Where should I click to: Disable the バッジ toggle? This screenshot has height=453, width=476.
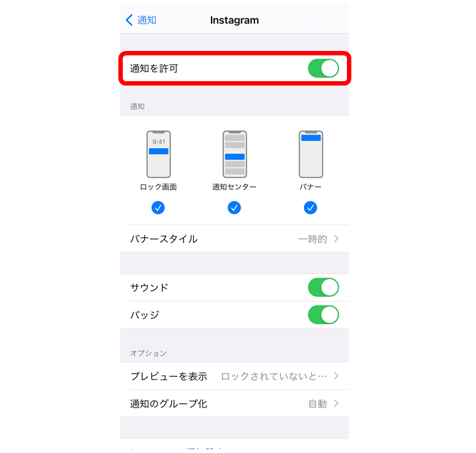323,315
